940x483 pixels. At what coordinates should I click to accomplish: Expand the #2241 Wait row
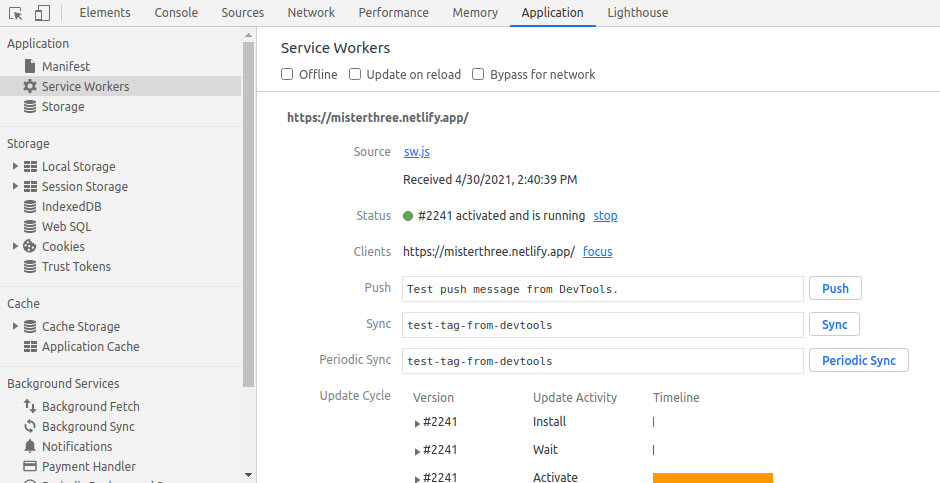tap(417, 452)
